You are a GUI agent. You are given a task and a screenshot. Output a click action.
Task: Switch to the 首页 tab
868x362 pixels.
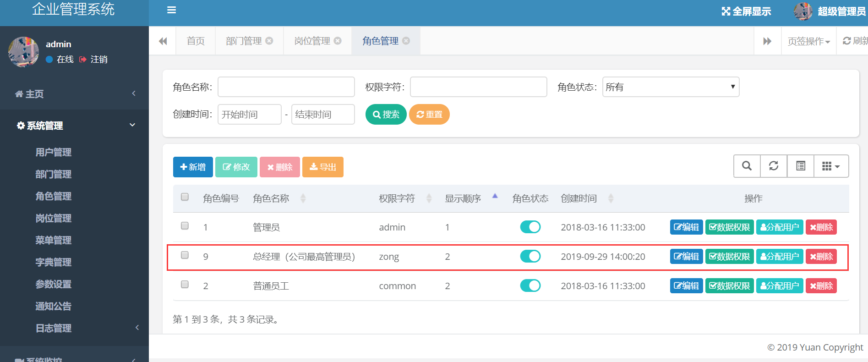click(x=196, y=41)
